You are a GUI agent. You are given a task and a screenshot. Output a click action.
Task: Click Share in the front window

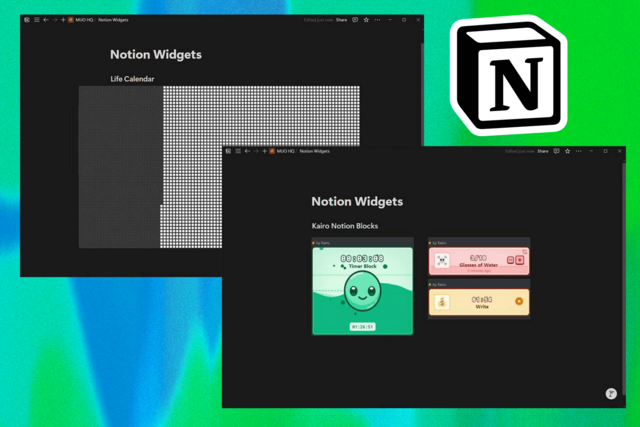[x=542, y=151]
